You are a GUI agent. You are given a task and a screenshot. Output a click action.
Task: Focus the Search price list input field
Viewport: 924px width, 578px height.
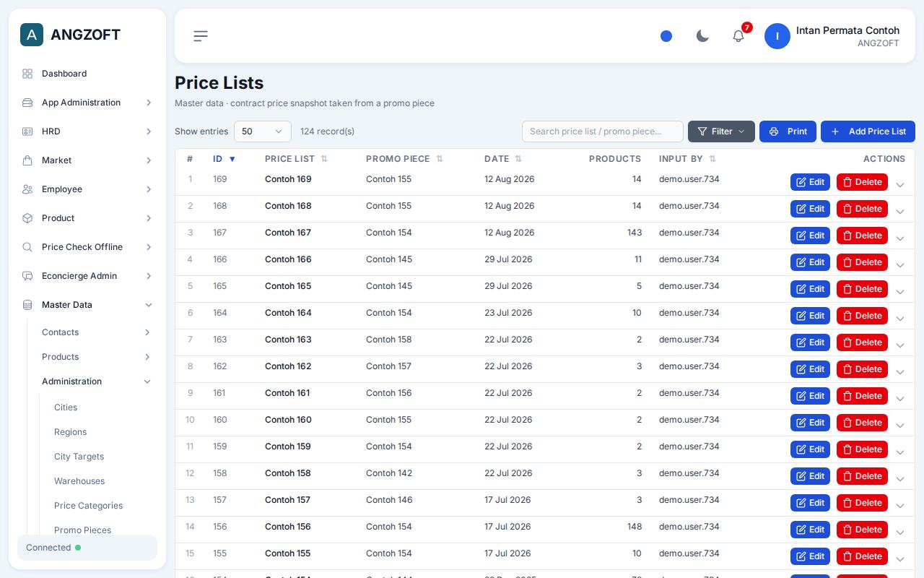(603, 131)
